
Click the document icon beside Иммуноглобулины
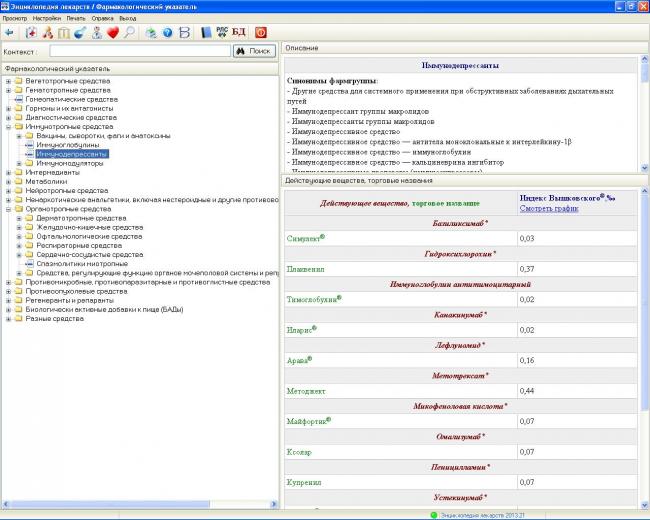coord(29,145)
